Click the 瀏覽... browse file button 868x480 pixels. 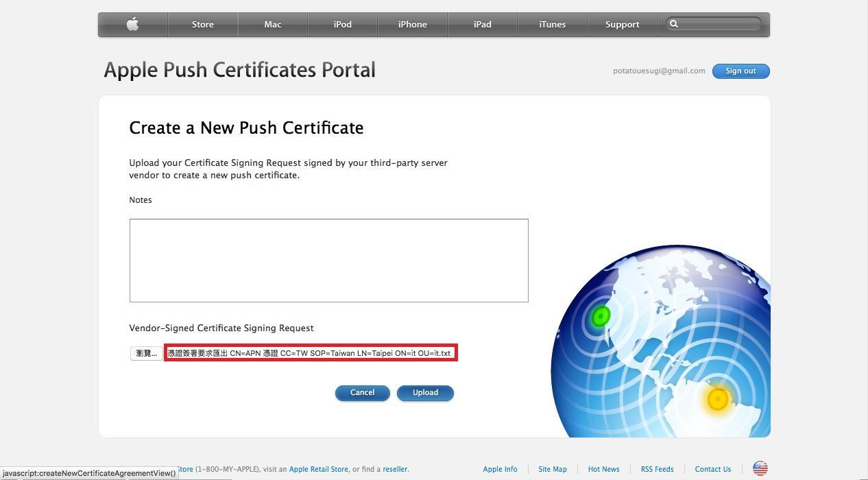pyautogui.click(x=146, y=353)
